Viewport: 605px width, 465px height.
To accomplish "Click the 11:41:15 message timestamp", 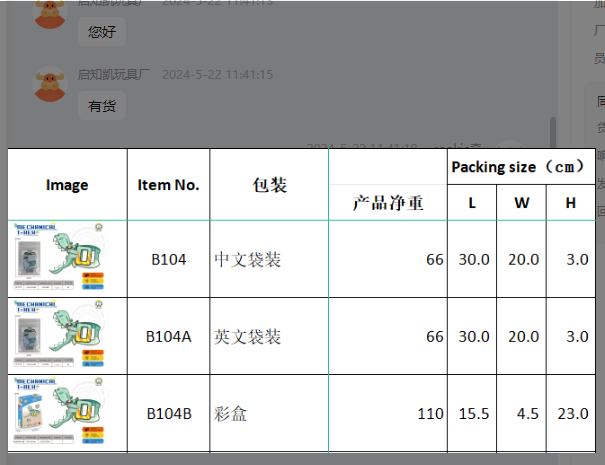I will [x=217, y=75].
